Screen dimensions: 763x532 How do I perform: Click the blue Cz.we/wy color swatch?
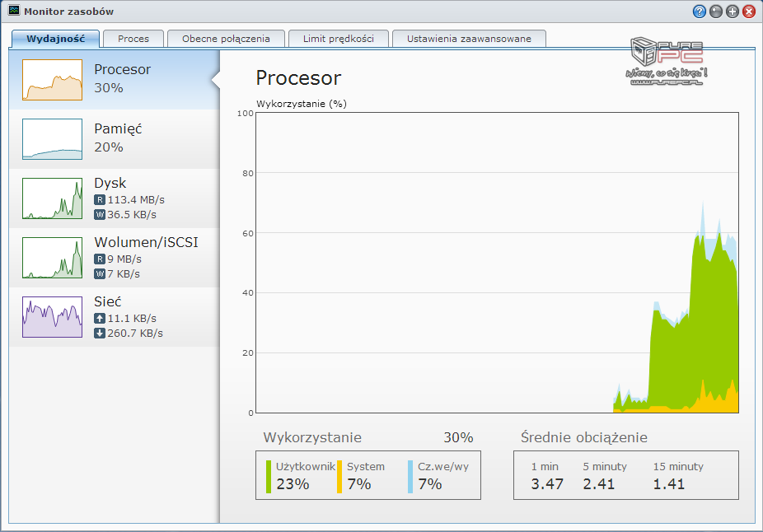click(410, 477)
